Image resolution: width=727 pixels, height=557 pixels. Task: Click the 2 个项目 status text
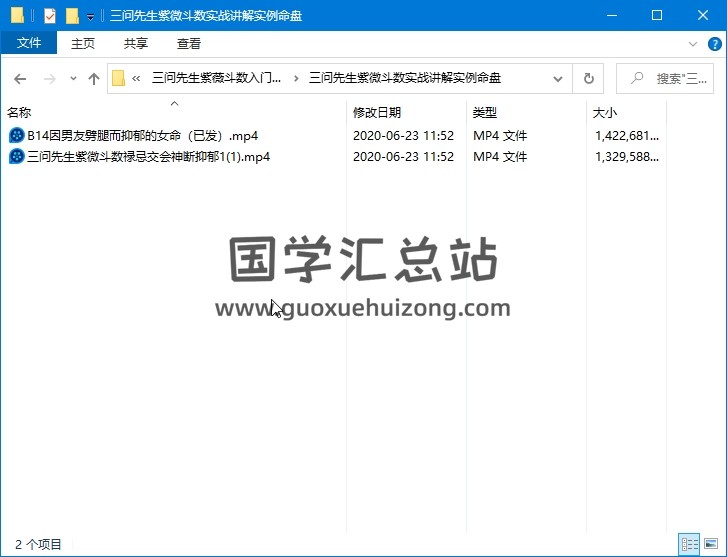coord(38,544)
